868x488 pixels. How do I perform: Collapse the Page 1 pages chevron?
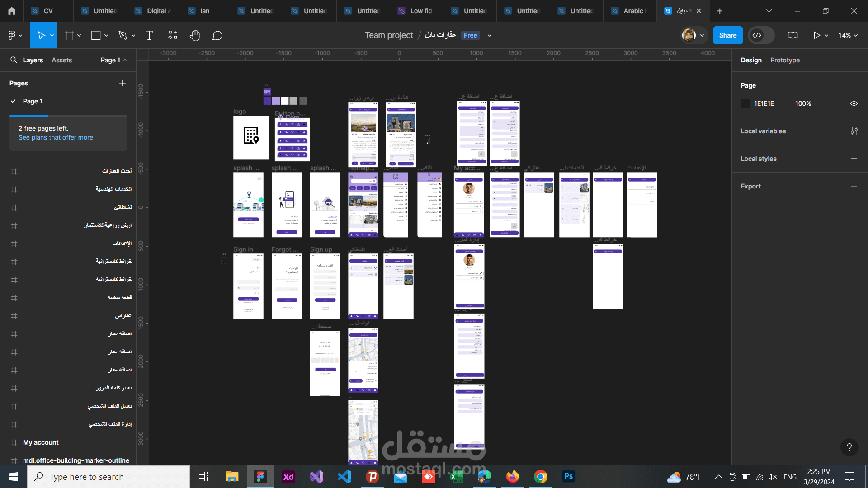point(125,60)
